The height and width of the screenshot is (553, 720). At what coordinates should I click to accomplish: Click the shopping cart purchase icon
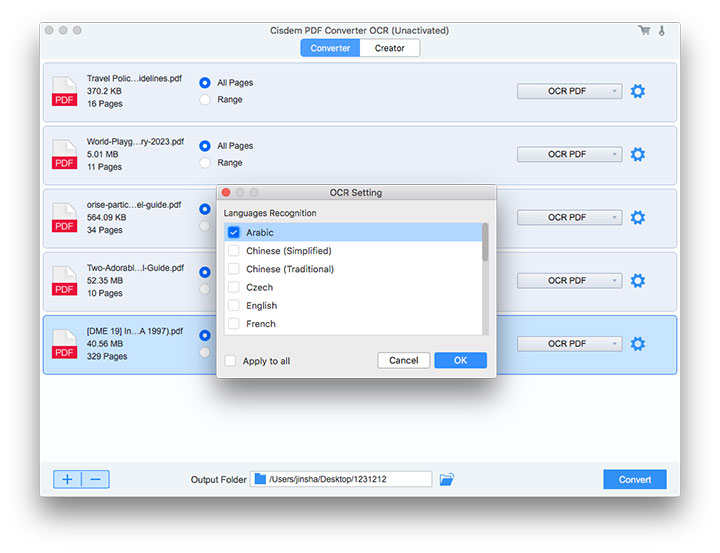click(644, 30)
